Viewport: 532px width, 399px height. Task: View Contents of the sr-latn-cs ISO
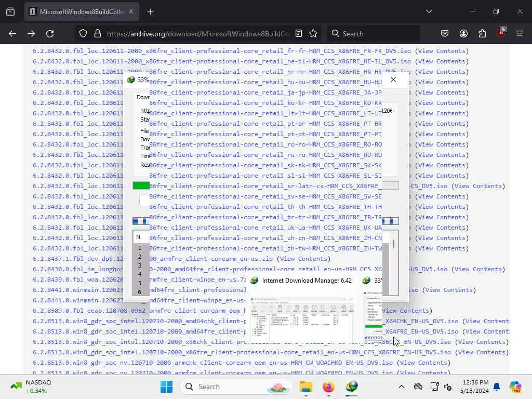coord(478,186)
